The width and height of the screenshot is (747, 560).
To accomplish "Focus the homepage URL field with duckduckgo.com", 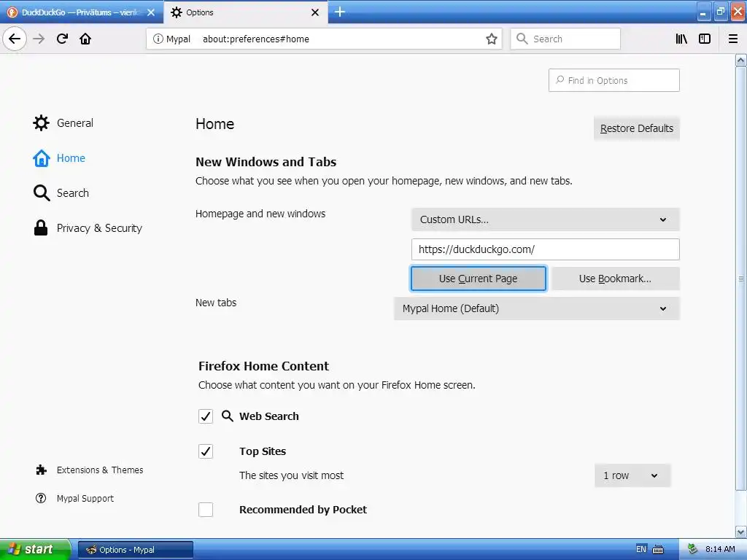I will pyautogui.click(x=546, y=249).
